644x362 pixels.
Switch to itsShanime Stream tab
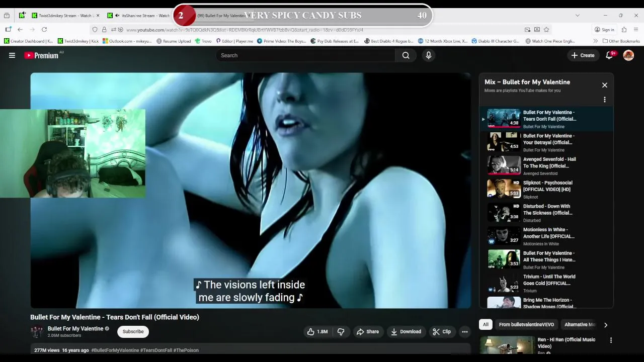click(139, 16)
